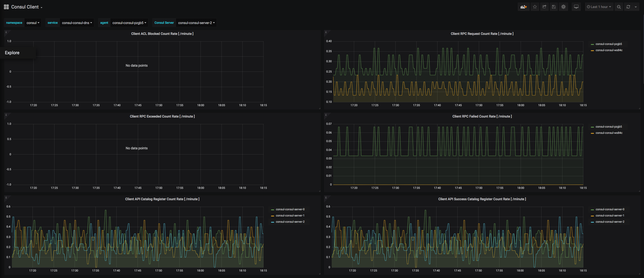Open dashboard settings gear icon
Screen dimensions: 644x278
(563, 7)
